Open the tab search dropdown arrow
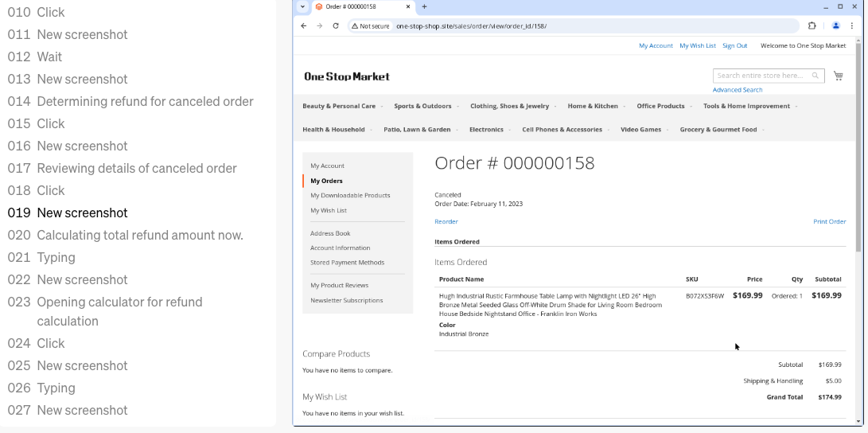The height and width of the screenshot is (433, 868). coord(302,6)
